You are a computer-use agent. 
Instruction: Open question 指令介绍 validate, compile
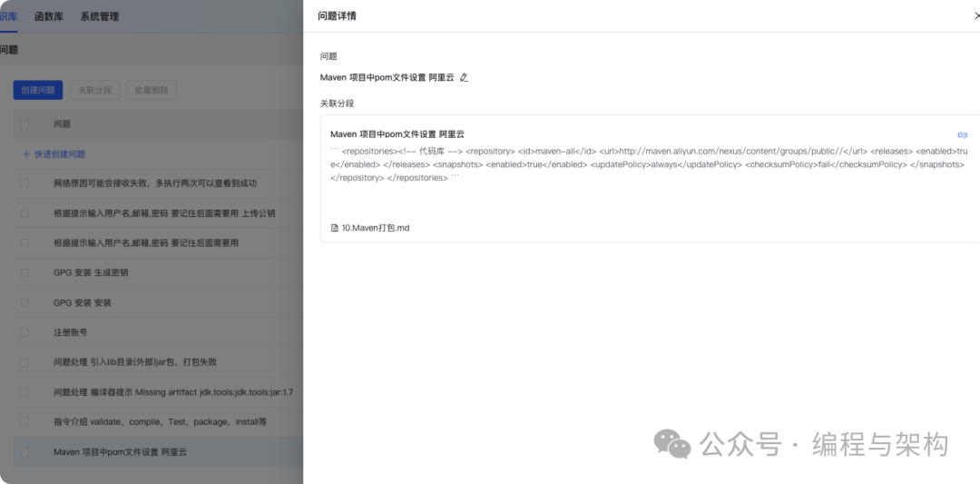[x=160, y=422]
